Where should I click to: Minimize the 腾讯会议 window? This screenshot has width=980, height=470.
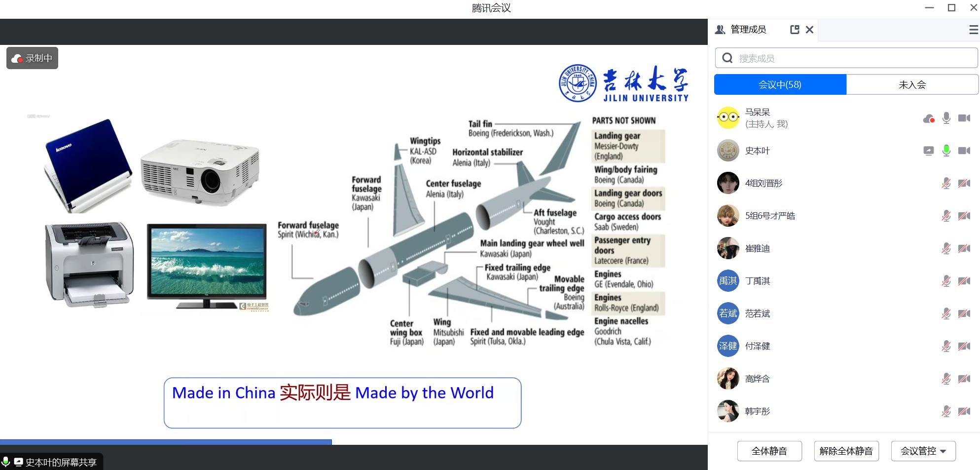tap(930, 8)
